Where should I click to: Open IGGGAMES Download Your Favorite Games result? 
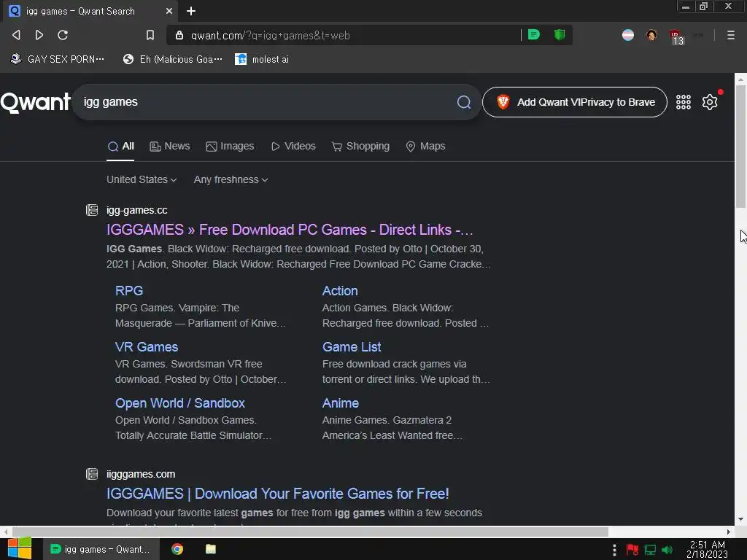click(x=278, y=494)
